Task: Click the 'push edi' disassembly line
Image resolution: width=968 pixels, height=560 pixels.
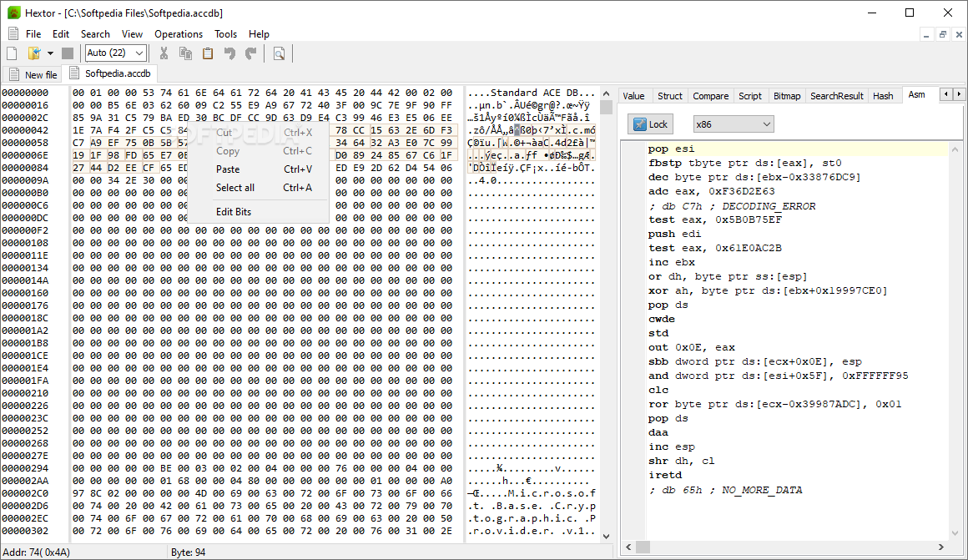Action: (x=674, y=234)
